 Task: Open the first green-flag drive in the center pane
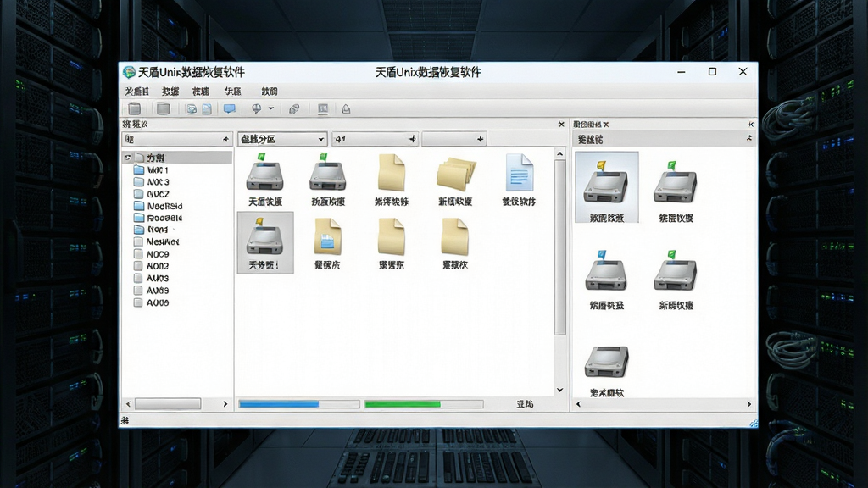pos(265,172)
